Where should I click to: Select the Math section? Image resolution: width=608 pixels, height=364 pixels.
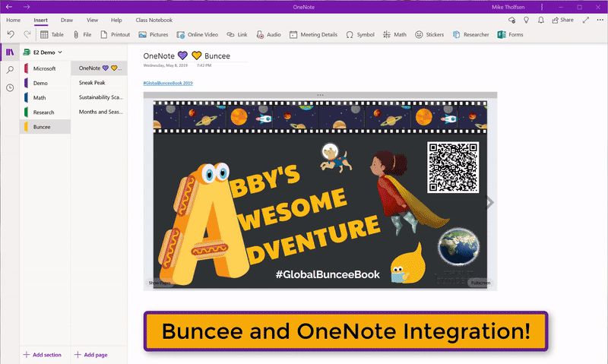[x=45, y=98]
